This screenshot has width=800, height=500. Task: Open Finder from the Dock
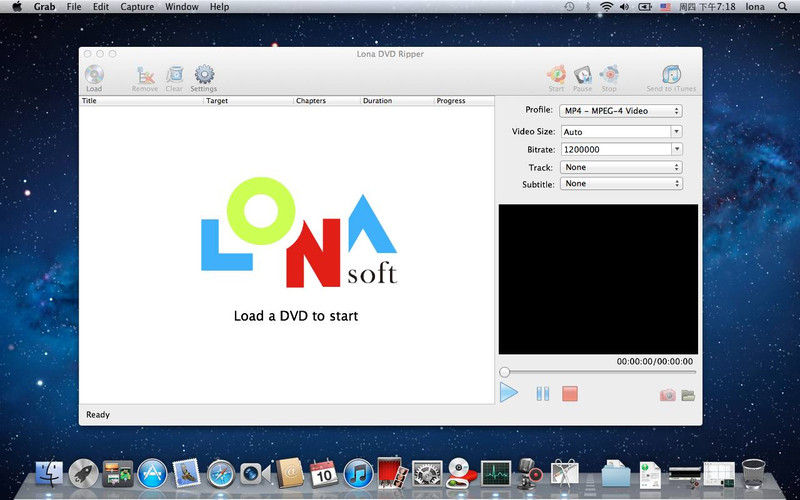(49, 473)
